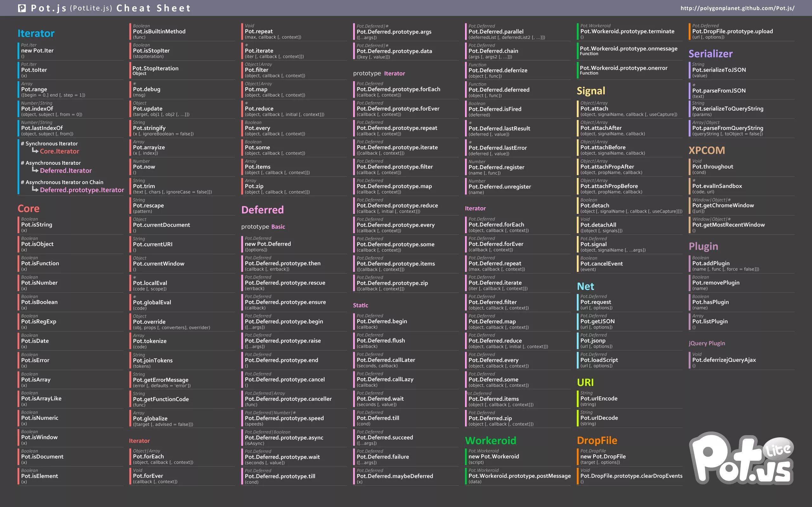Open the prototype Basic section

pos(263,227)
